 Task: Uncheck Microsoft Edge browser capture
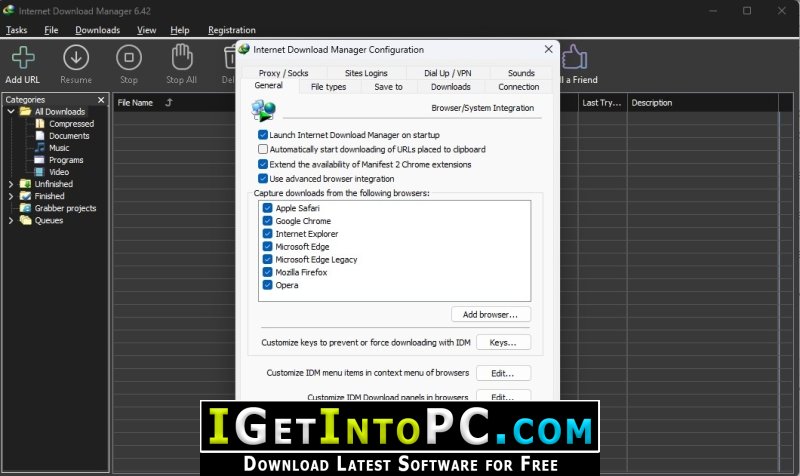267,246
